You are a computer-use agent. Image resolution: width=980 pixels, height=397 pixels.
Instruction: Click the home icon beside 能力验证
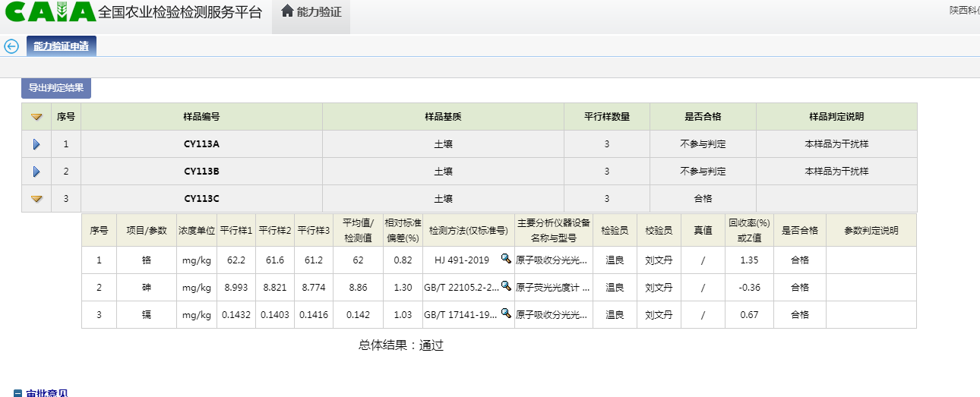pyautogui.click(x=287, y=11)
